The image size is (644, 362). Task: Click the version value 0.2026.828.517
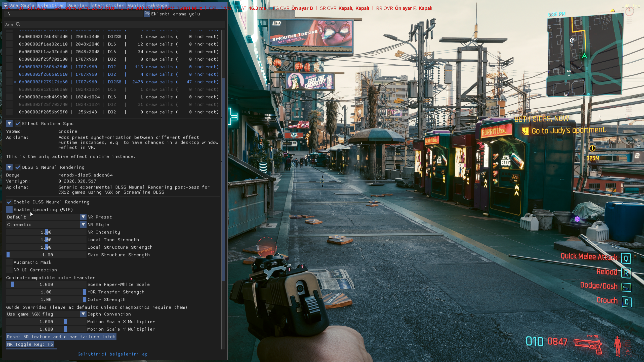click(77, 181)
